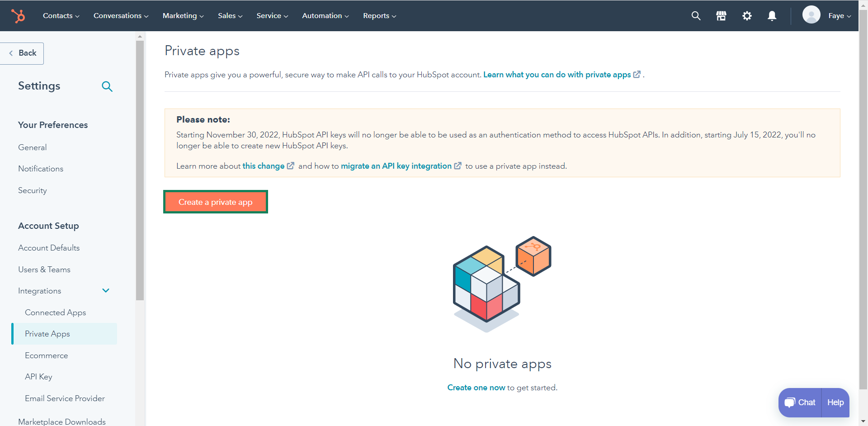This screenshot has height=426, width=868.
Task: Search settings with sidebar magnifier icon
Action: [x=107, y=86]
